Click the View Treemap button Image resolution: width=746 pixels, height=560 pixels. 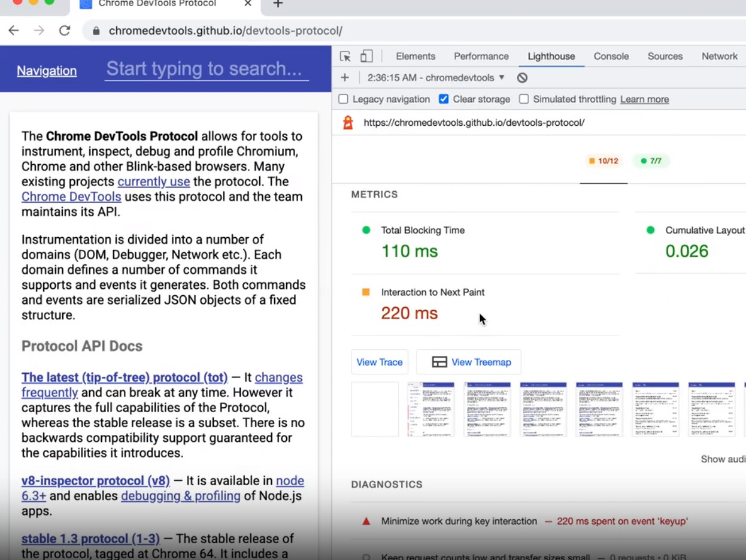[x=469, y=362]
